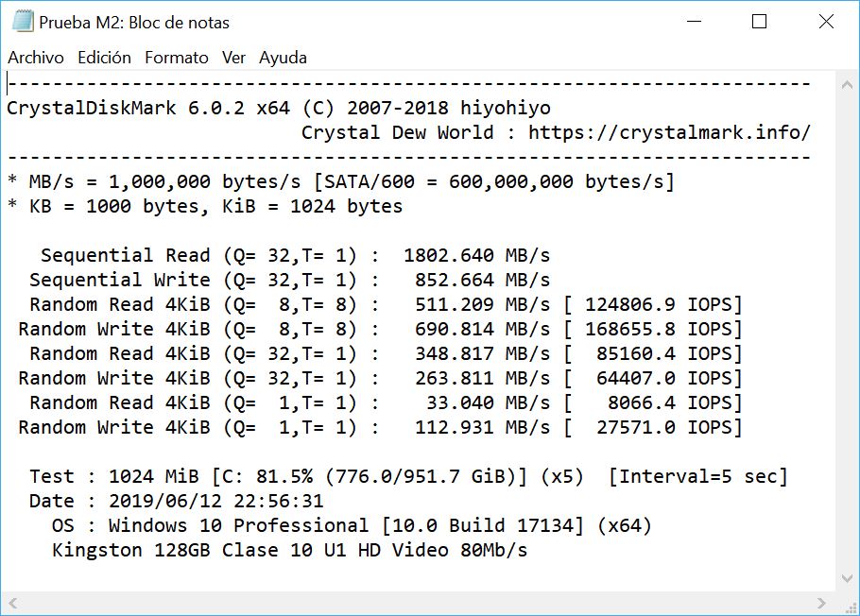
Task: Maximize the Prueba M2 window
Action: click(x=759, y=22)
